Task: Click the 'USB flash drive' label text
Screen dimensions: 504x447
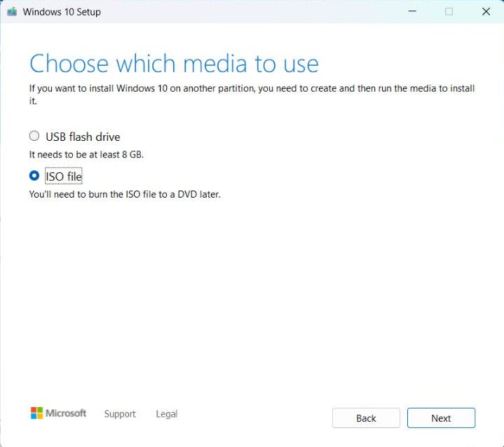Action: click(83, 137)
